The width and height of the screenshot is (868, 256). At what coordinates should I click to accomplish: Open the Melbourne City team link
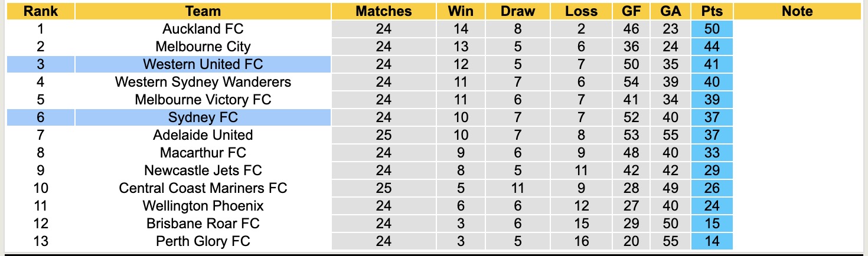point(203,47)
